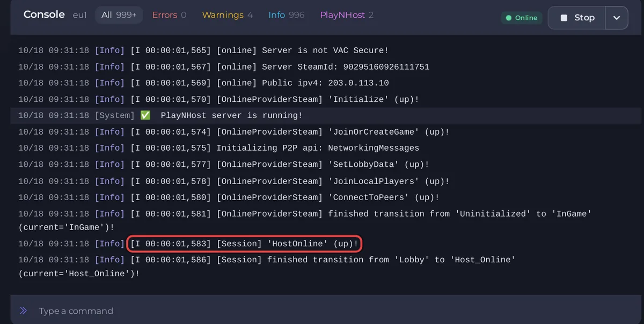This screenshot has width=644, height=324.
Task: Click the Online status badge
Action: [x=522, y=18]
